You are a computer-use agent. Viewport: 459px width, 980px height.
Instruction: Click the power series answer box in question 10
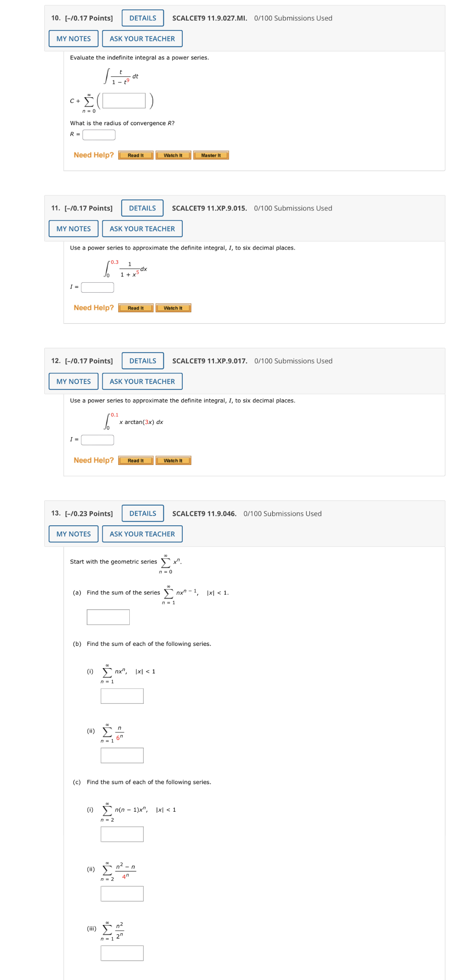click(x=124, y=101)
